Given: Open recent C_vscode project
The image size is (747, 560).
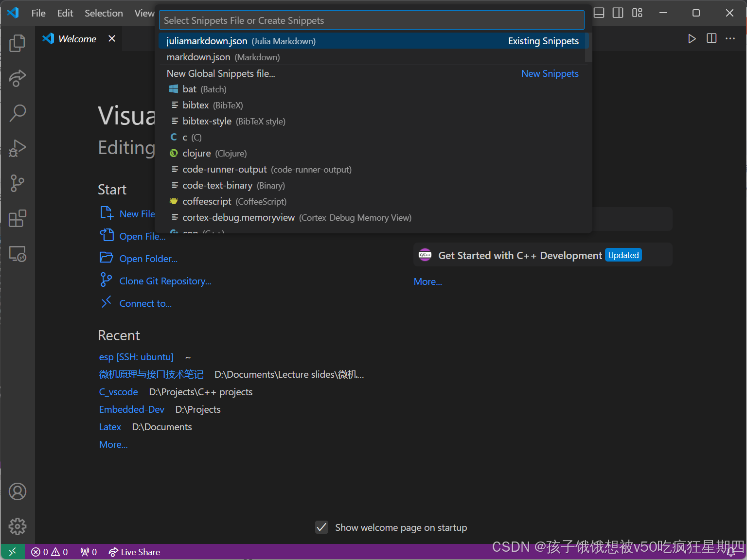Looking at the screenshot, I should pos(119,392).
